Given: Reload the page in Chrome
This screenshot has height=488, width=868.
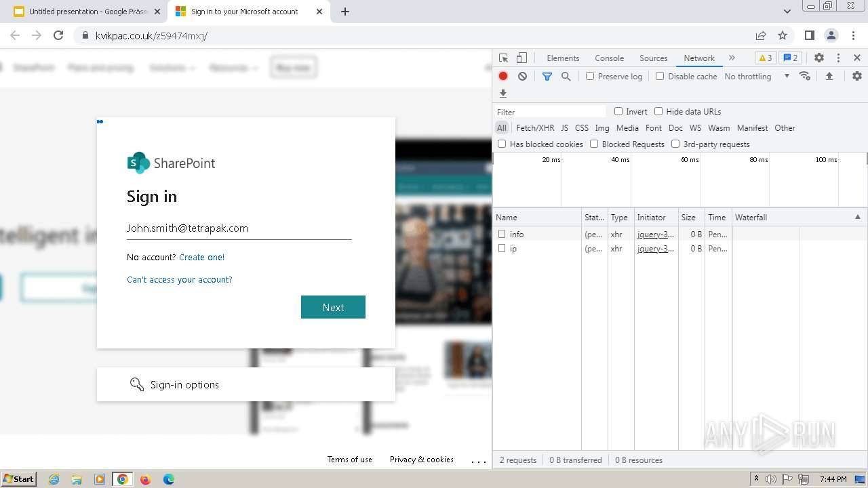Looking at the screenshot, I should (58, 35).
